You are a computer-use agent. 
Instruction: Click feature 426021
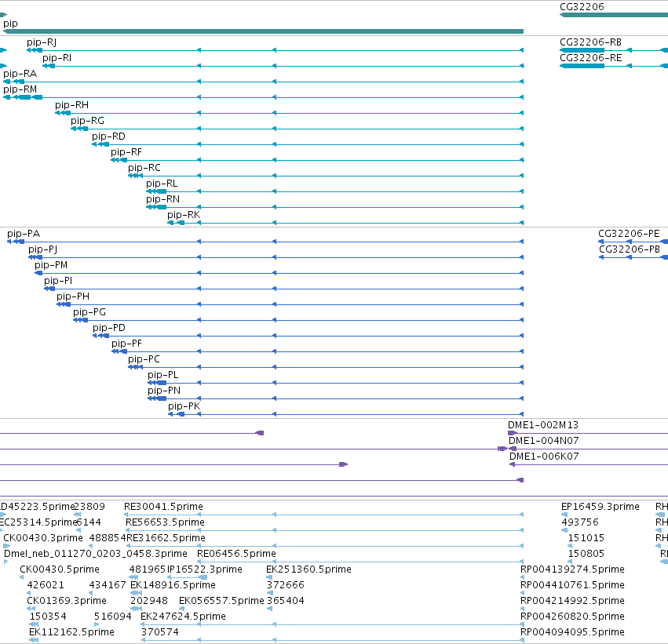pos(46,585)
